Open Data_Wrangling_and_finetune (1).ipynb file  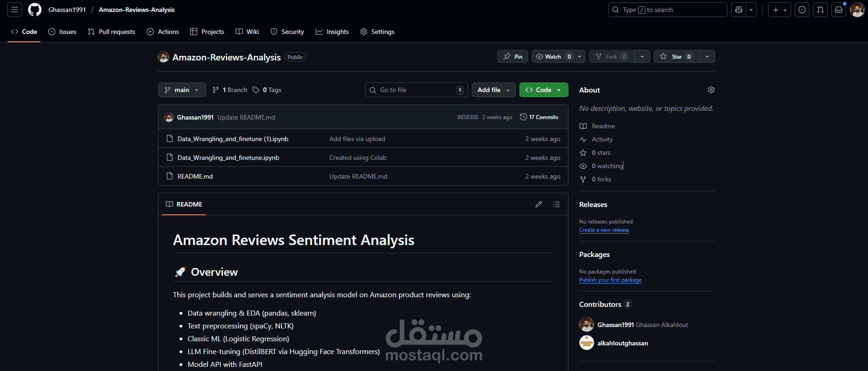coord(233,139)
